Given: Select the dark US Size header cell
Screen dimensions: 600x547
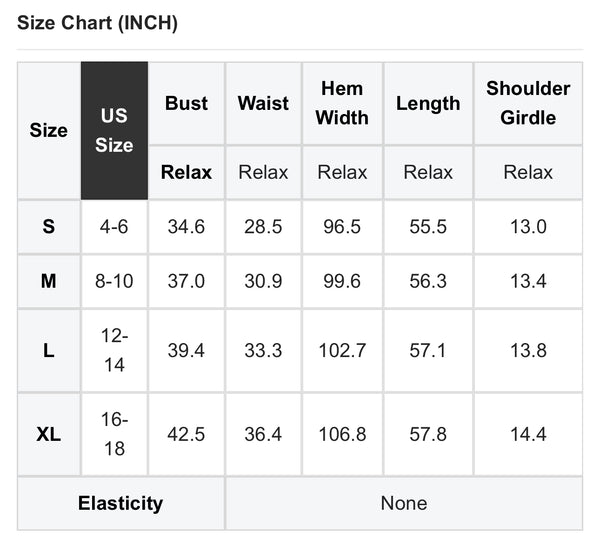Looking at the screenshot, I should point(114,131).
